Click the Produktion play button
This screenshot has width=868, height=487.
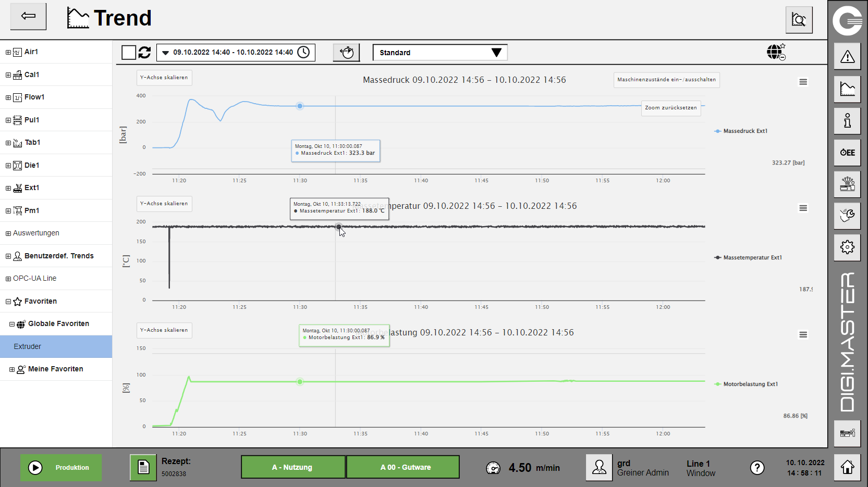(x=61, y=467)
